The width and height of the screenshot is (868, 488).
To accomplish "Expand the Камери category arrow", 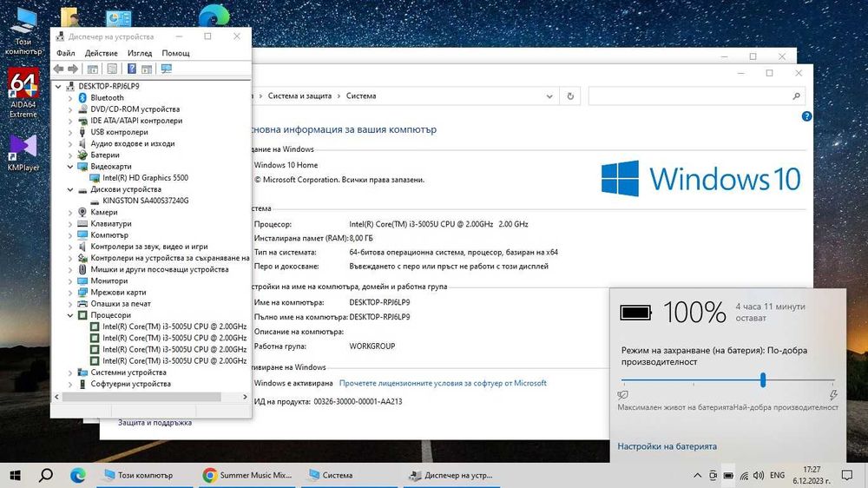I will pos(70,212).
